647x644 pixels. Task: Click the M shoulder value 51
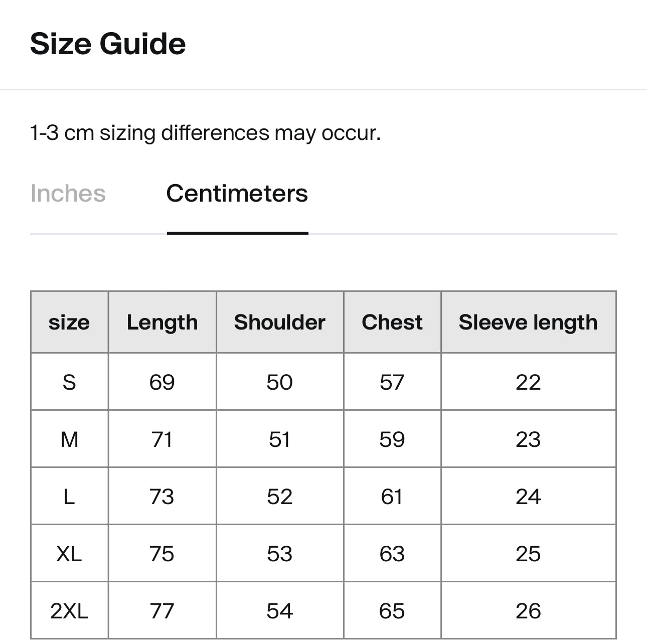pyautogui.click(x=280, y=439)
